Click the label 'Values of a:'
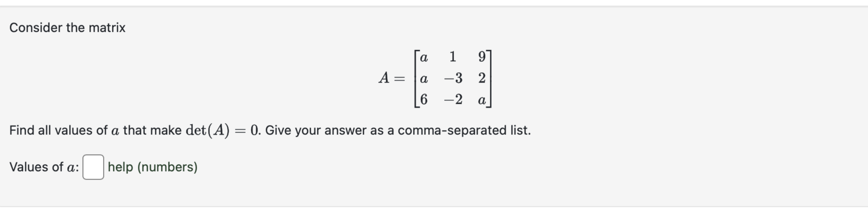Image resolution: width=868 pixels, height=209 pixels. click(x=44, y=166)
